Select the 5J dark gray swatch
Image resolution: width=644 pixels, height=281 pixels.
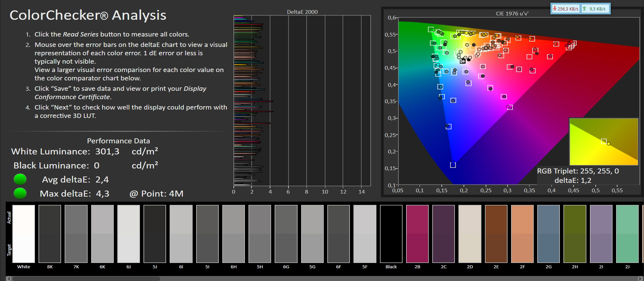(155, 234)
